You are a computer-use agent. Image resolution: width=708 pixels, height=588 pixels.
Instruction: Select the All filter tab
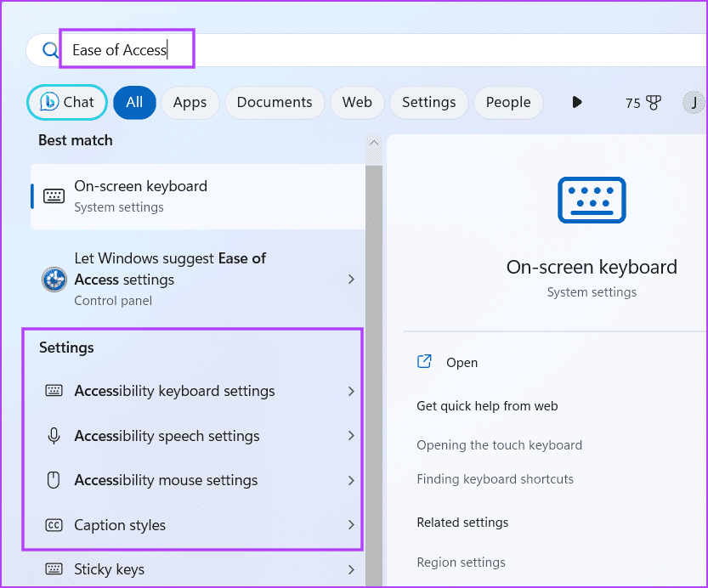[x=134, y=103]
